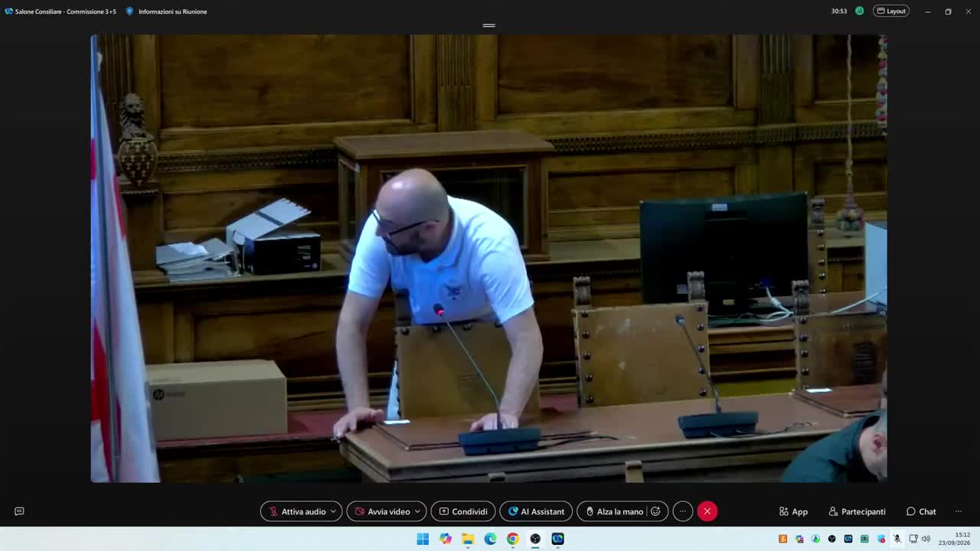Open panel options ellipsis beside Chat

[958, 511]
